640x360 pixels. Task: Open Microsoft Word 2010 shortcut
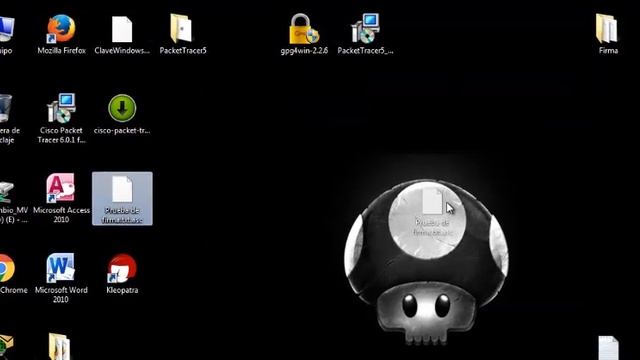point(60,268)
